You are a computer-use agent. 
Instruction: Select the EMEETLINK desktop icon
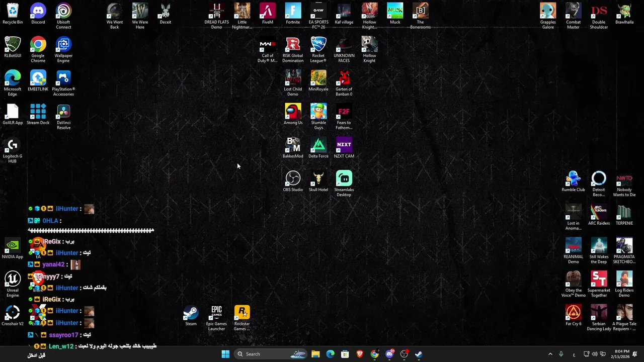point(38,81)
